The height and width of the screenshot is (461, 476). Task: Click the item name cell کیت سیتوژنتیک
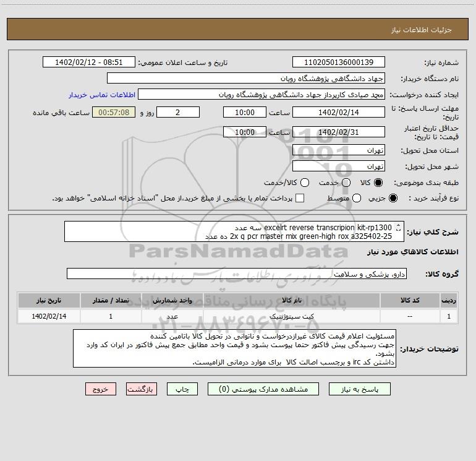(x=292, y=316)
